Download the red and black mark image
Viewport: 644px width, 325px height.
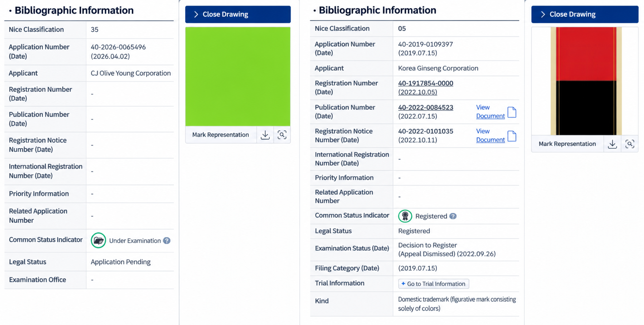click(x=612, y=144)
